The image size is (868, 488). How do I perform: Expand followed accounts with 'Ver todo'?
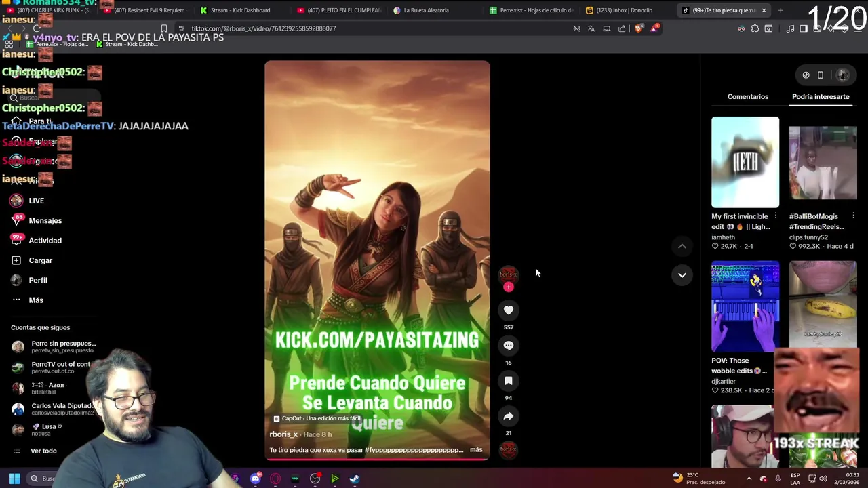(x=43, y=451)
